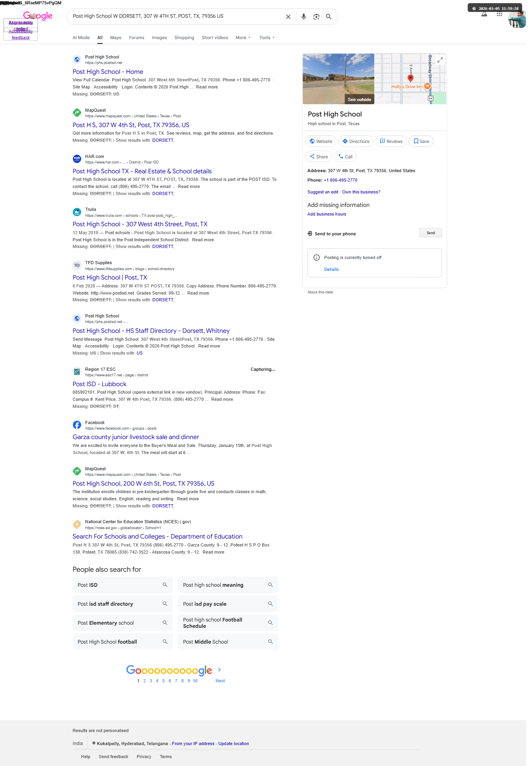This screenshot has height=766, width=532.
Task: Get Directions to Post High School
Action: (356, 141)
